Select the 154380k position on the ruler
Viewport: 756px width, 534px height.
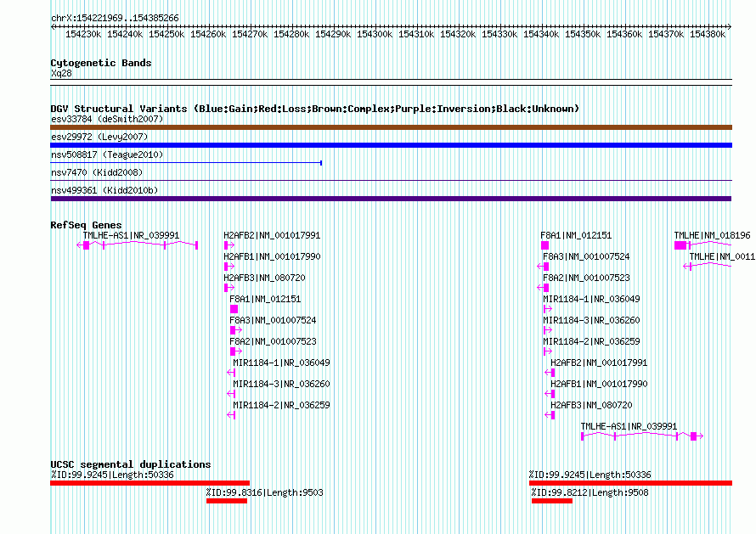pos(708,34)
